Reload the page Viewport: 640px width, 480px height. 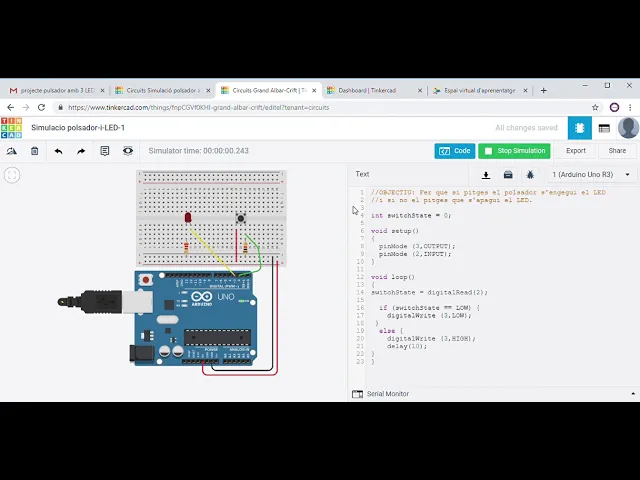pos(41,107)
